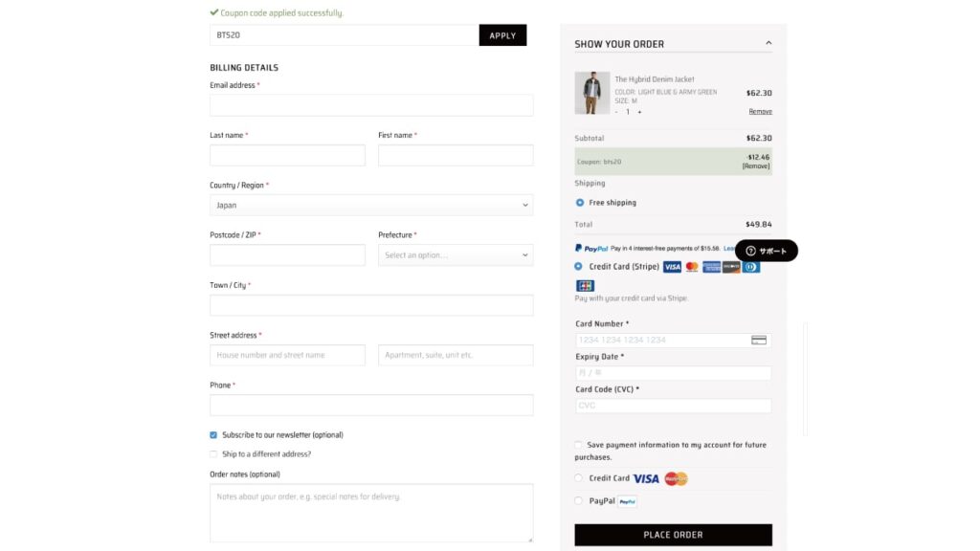Click Learn more link in PayPal banner
Image resolution: width=980 pixels, height=551 pixels.
click(x=729, y=248)
